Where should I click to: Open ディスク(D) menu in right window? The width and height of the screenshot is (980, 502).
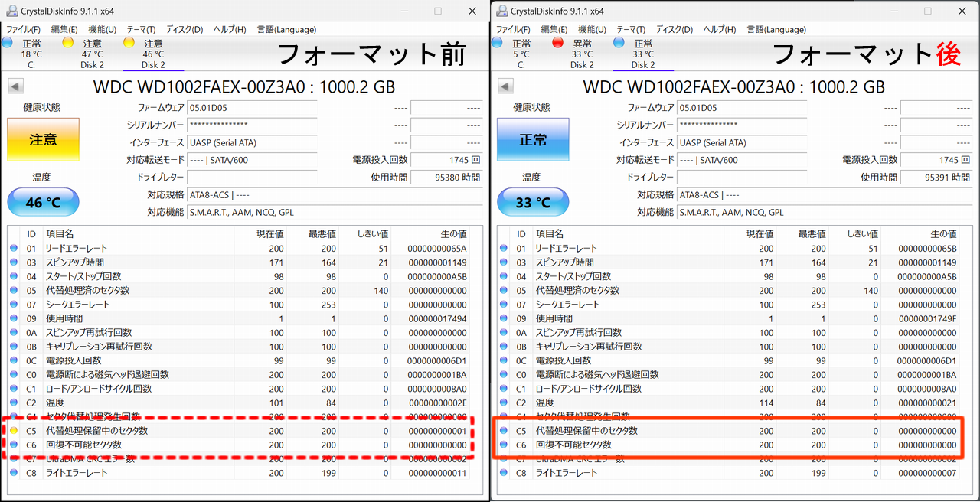[674, 29]
